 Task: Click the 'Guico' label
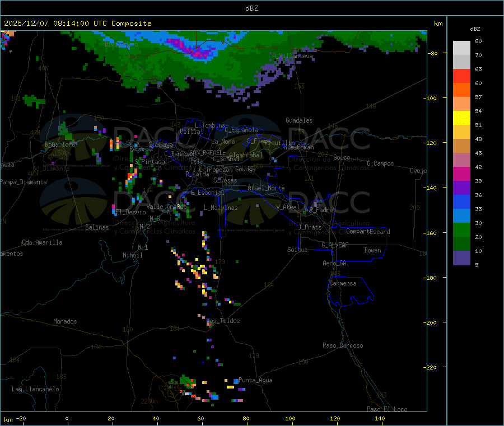[x=342, y=157]
